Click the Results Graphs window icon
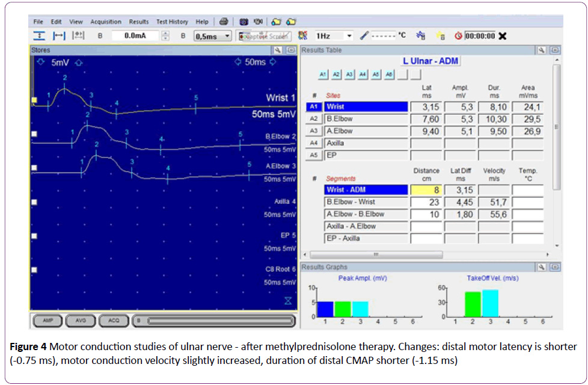588x385 pixels. point(556,267)
